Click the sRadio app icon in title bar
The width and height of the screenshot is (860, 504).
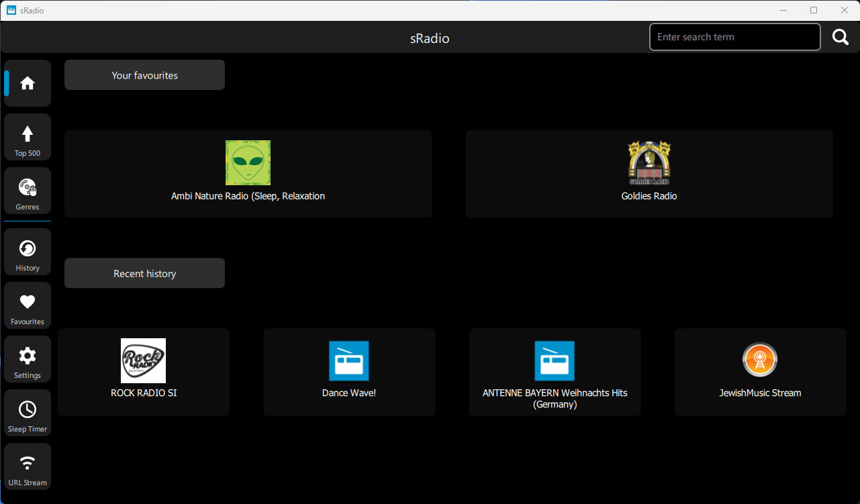click(11, 10)
